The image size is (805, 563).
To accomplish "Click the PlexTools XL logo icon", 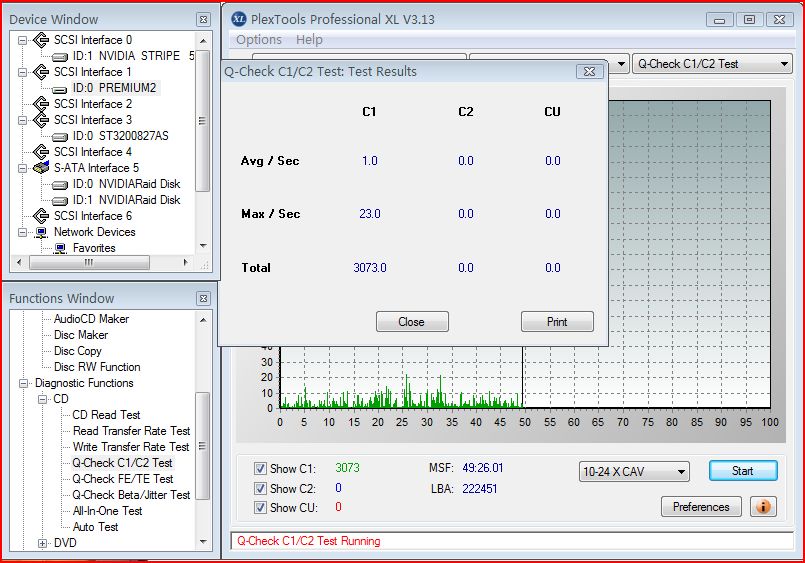I will [239, 19].
